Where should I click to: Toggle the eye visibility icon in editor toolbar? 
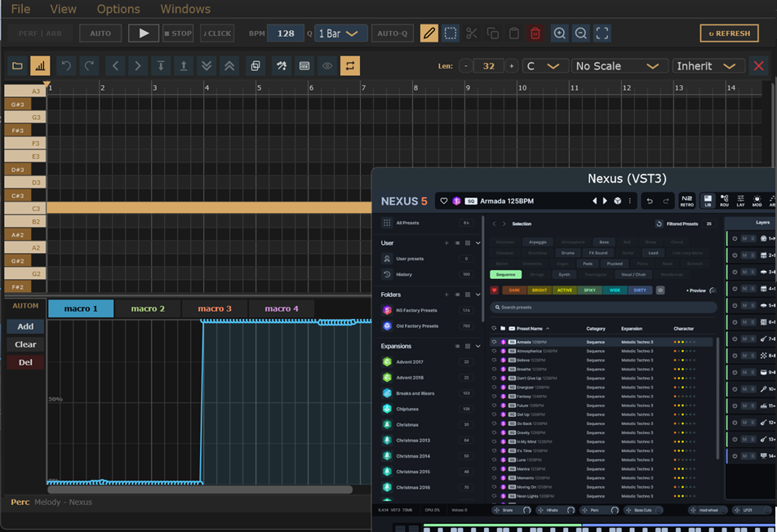pos(327,66)
